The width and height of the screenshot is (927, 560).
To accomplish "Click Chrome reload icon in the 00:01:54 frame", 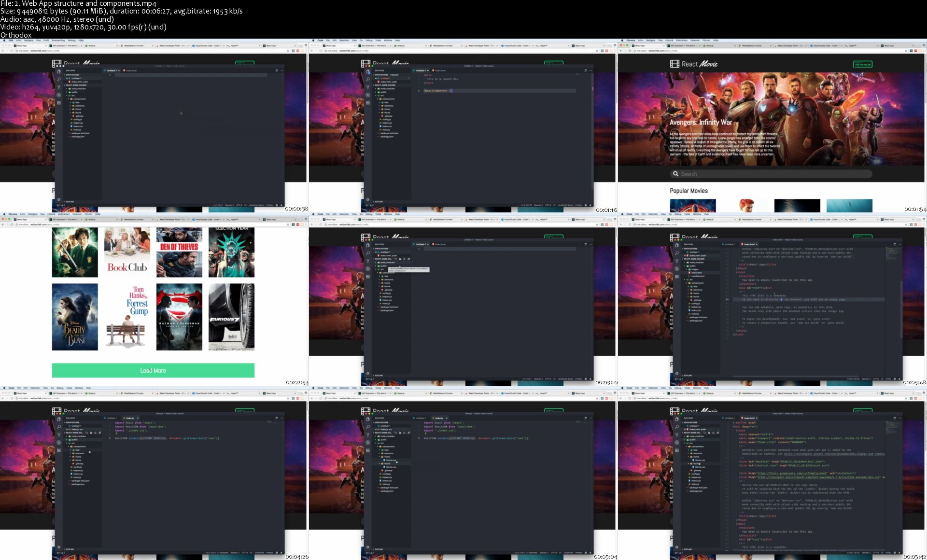I will point(630,50).
